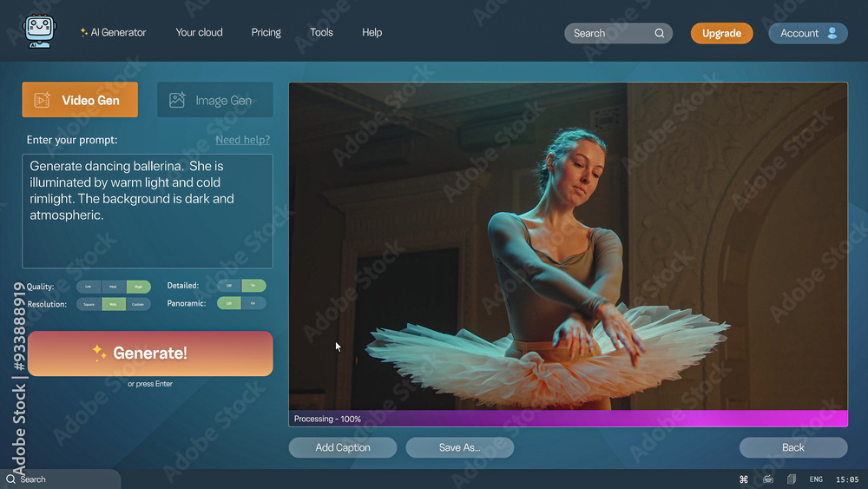The image size is (868, 489).
Task: Turn Panoramic option On
Action: [253, 303]
